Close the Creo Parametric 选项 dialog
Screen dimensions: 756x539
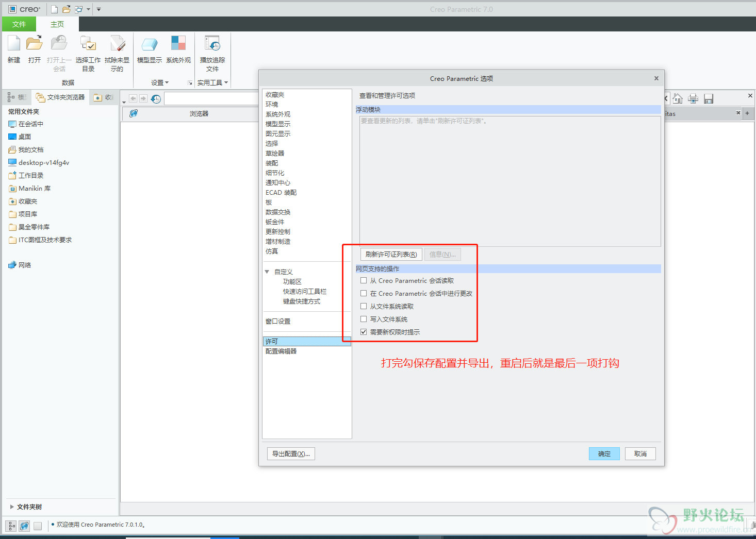pyautogui.click(x=656, y=78)
